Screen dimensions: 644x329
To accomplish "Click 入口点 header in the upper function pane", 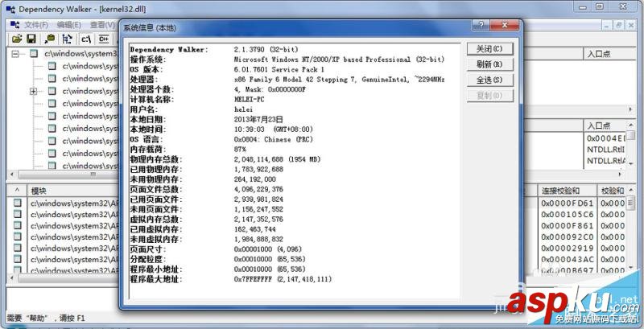I will 609,54.
